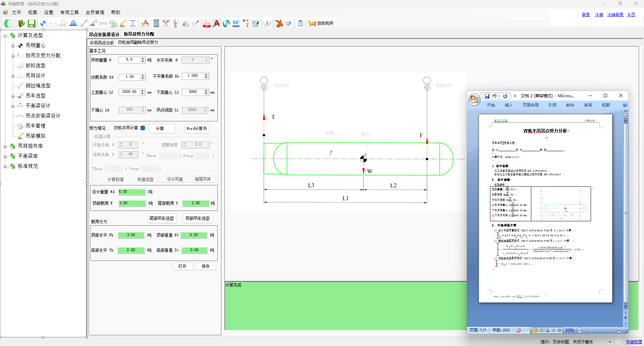The image size is (644, 346).
Task: Click the undo icon in Word window
Action: (494, 96)
